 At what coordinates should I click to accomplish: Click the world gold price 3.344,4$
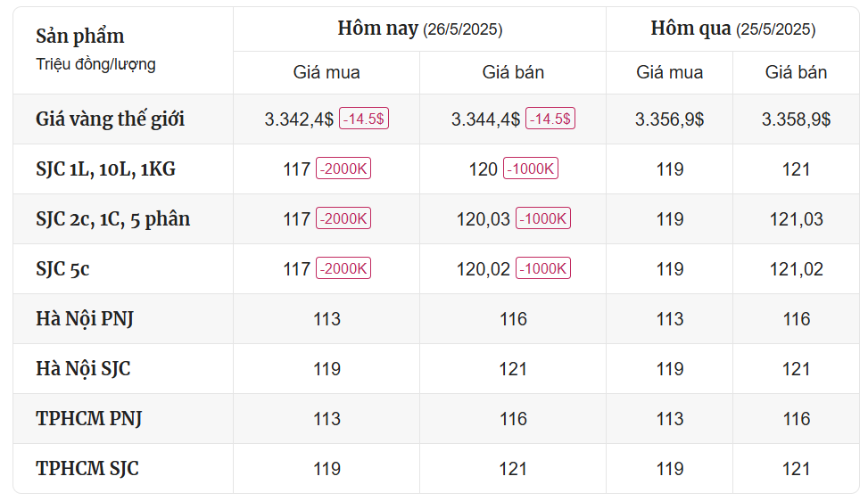(x=485, y=119)
